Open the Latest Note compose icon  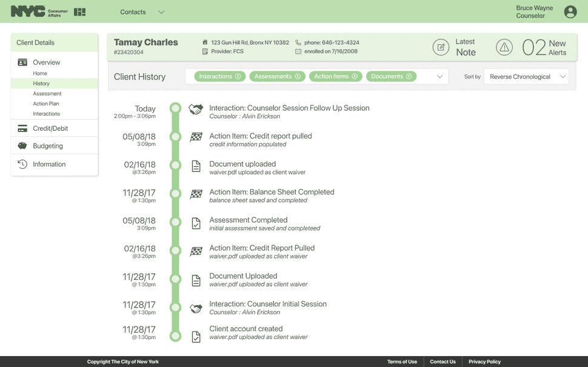tap(441, 47)
